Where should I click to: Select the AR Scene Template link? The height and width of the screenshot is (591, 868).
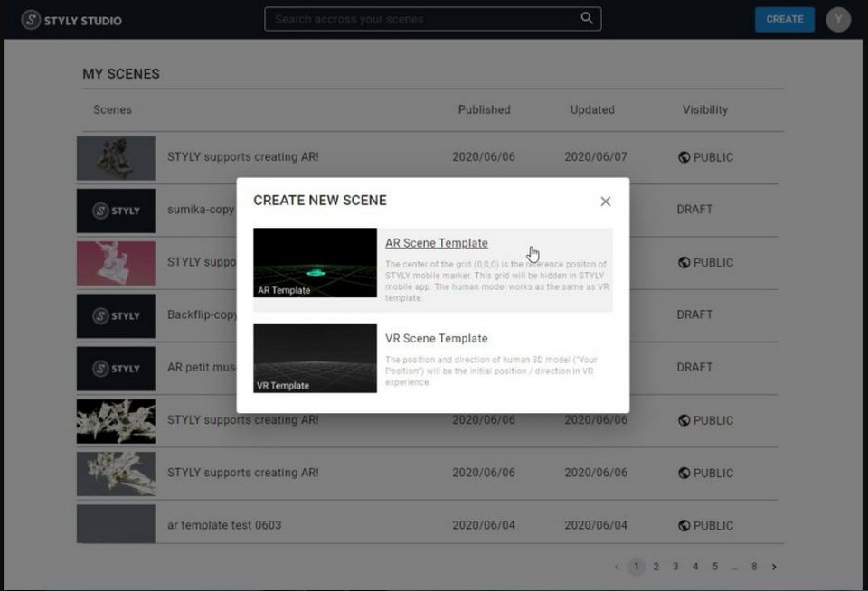coord(436,243)
